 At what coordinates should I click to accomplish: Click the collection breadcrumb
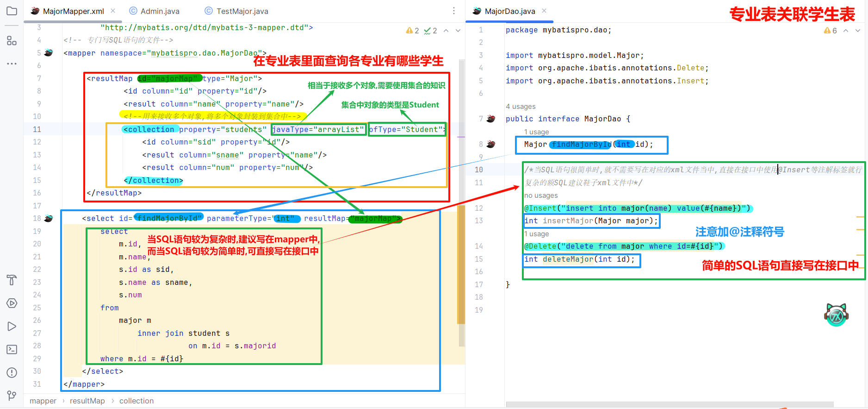136,401
